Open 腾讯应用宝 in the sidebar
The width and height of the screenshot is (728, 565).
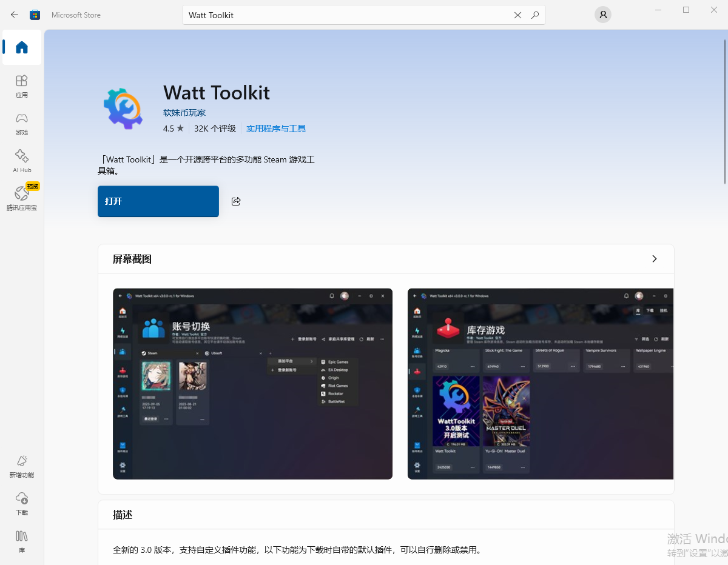tap(22, 199)
